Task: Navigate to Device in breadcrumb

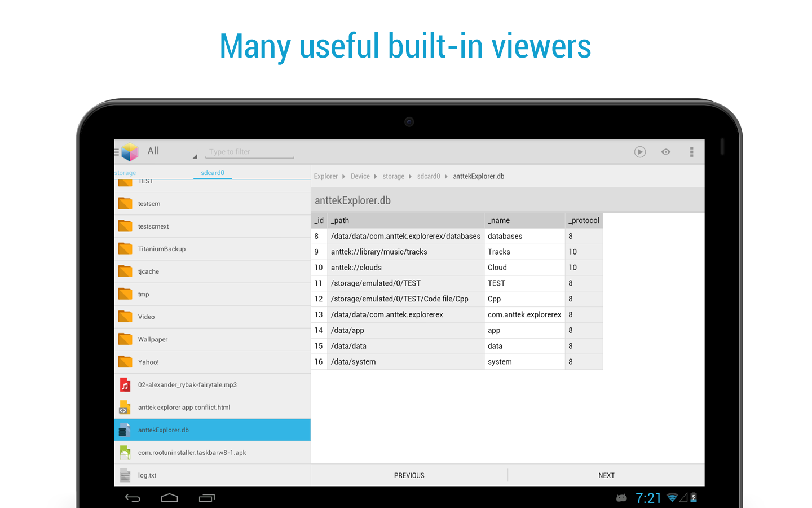Action: [x=360, y=176]
